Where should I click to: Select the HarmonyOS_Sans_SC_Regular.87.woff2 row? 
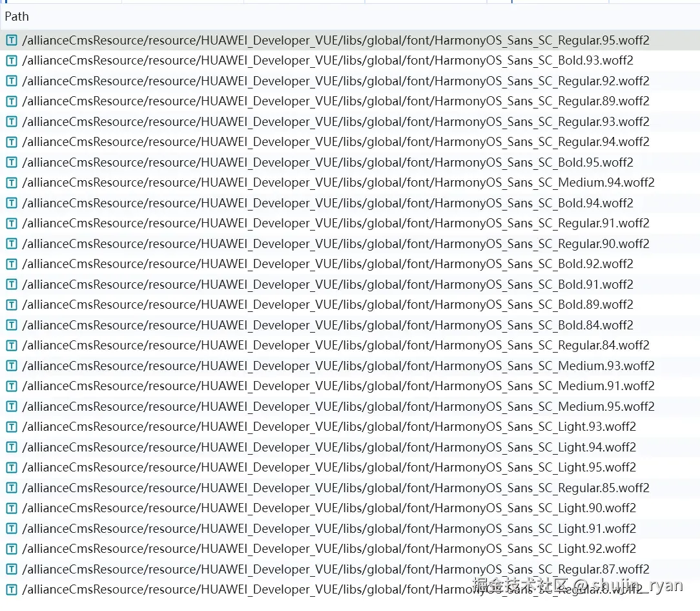tap(350, 569)
